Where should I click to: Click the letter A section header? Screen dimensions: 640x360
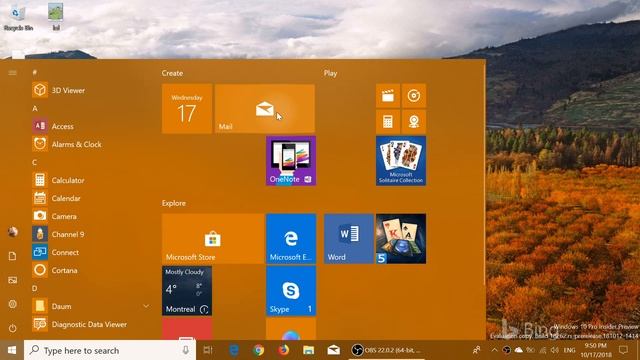coord(35,108)
